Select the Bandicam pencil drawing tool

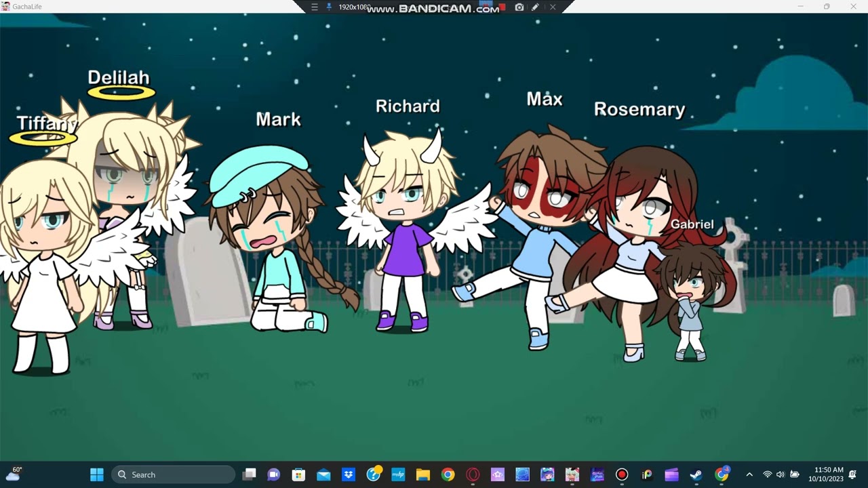click(x=535, y=7)
